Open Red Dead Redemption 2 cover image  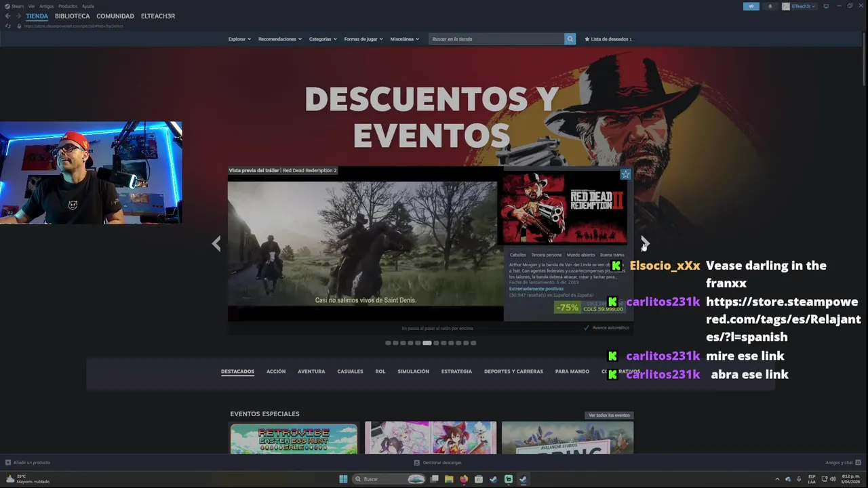point(563,207)
